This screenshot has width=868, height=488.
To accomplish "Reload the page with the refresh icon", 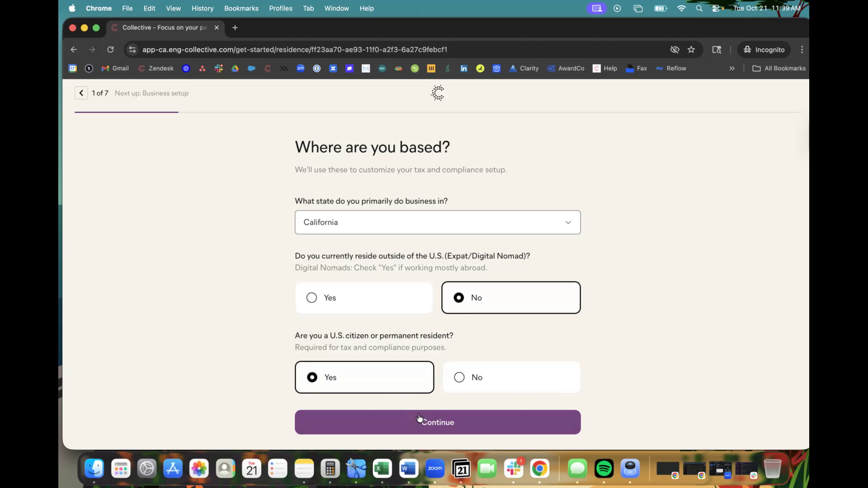I will point(110,50).
